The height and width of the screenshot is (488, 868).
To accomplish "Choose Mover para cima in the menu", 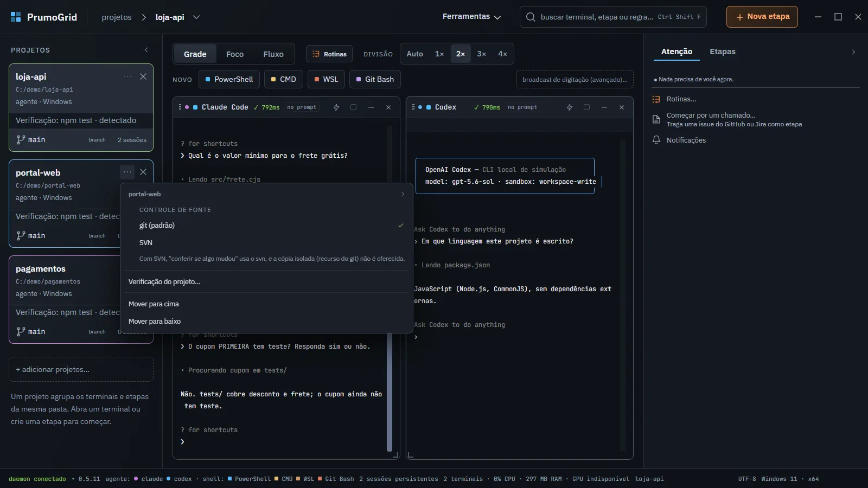I will (266, 304).
